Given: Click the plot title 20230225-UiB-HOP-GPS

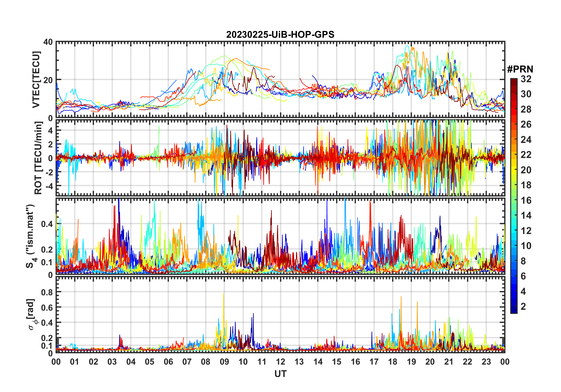Looking at the screenshot, I should pos(280,34).
